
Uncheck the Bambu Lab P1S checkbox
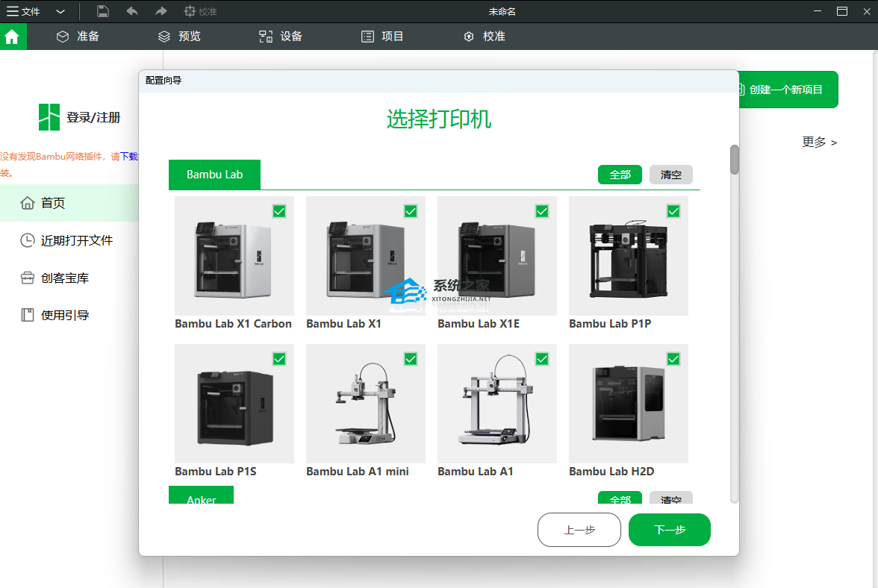[x=279, y=359]
